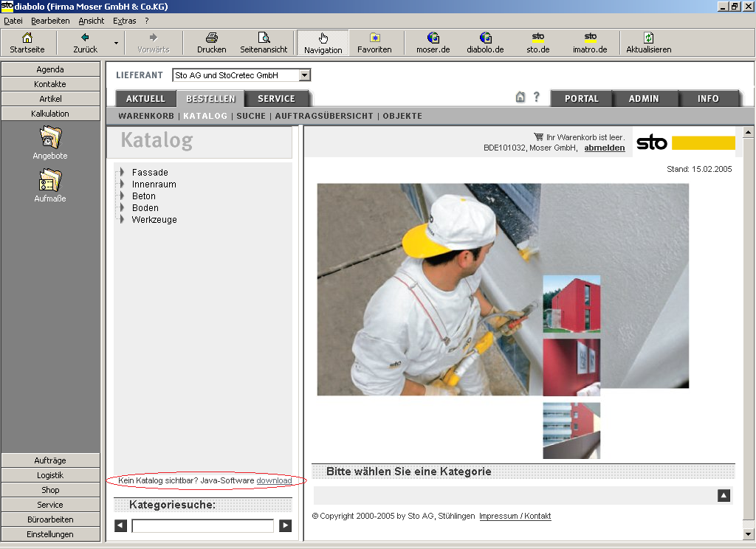Open the ADMIN tab
Screen dimensions: 756x549
tap(644, 98)
